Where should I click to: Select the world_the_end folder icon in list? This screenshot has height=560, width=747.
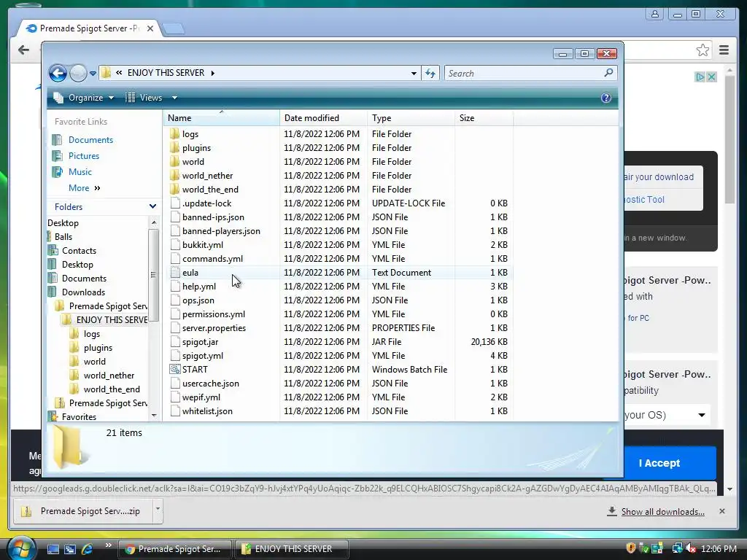(x=175, y=189)
